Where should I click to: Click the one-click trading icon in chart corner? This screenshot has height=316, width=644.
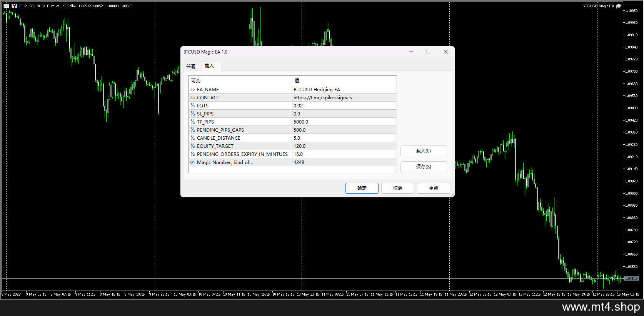tap(14, 6)
